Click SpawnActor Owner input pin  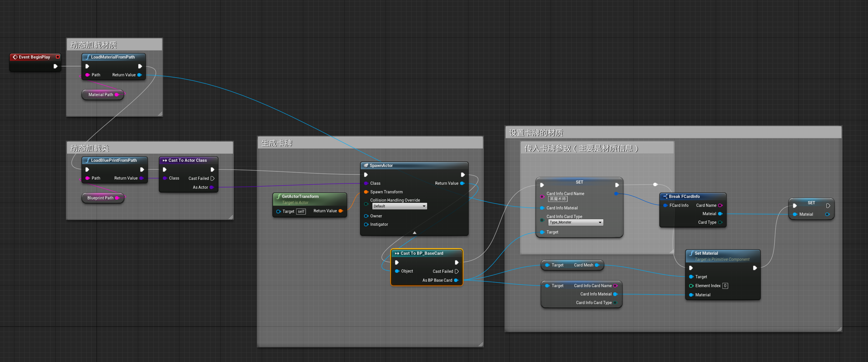[x=366, y=216]
